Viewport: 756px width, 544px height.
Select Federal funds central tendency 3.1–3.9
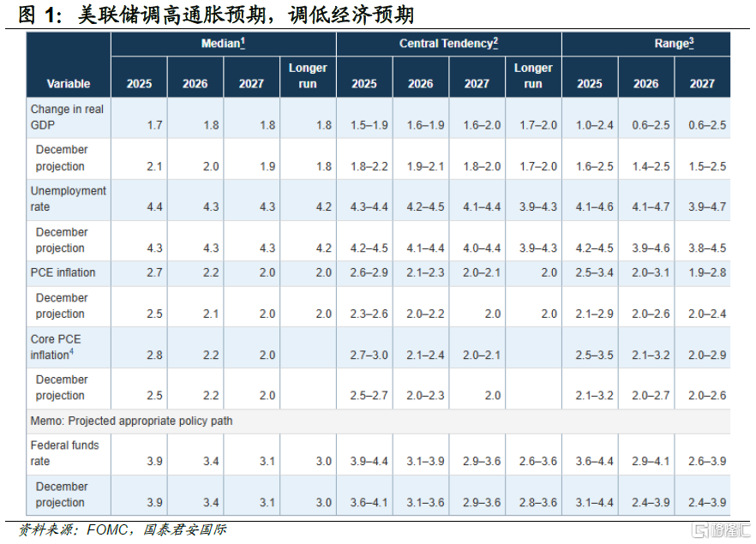tap(425, 462)
